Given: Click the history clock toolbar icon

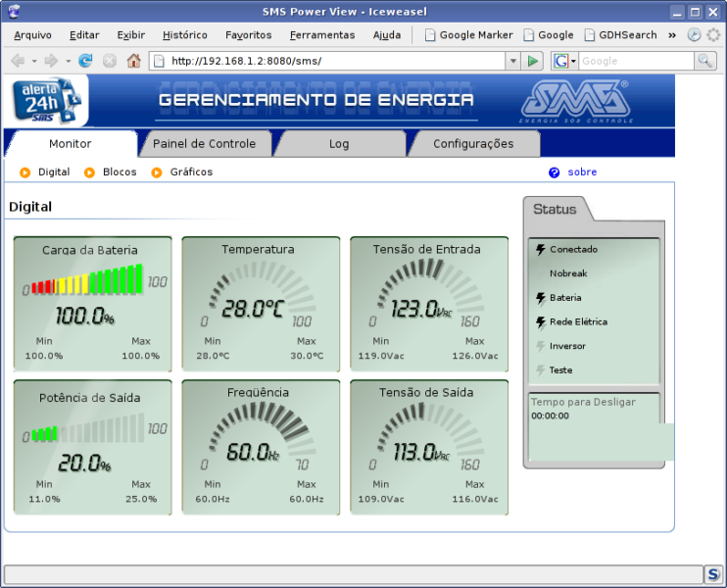Looking at the screenshot, I should click(x=694, y=34).
